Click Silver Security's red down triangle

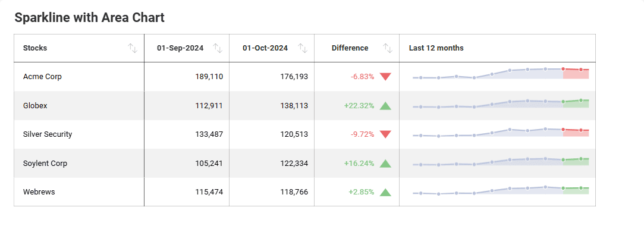[x=385, y=134]
